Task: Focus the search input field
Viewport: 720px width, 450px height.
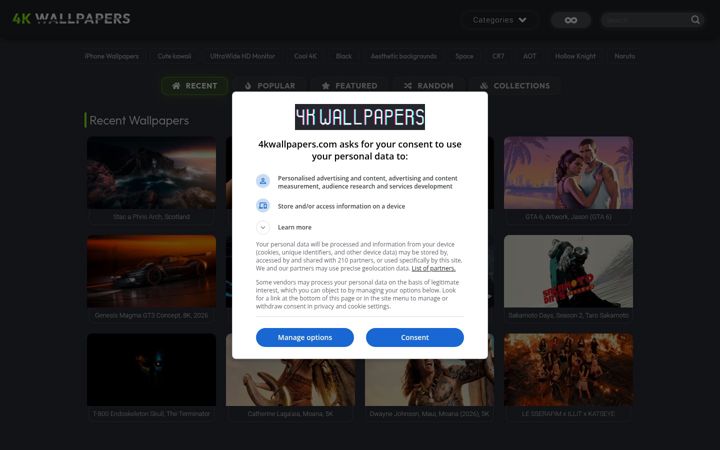Action: (646, 20)
